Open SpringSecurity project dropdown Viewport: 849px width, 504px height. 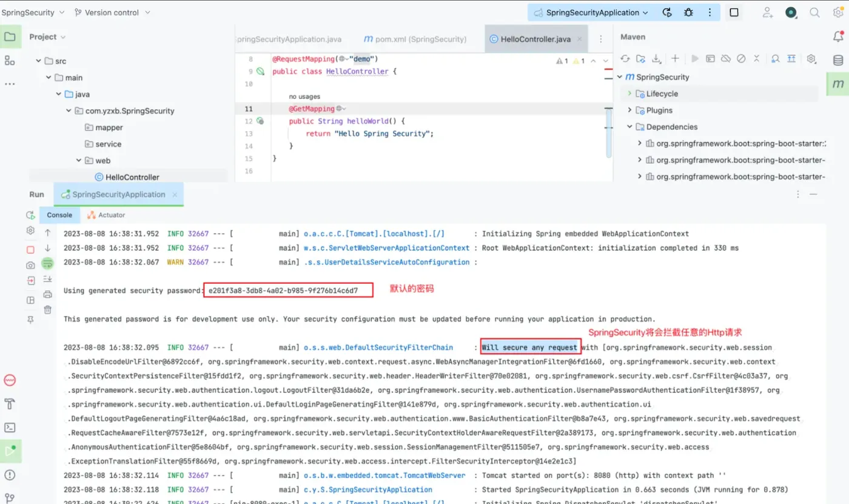click(x=32, y=12)
